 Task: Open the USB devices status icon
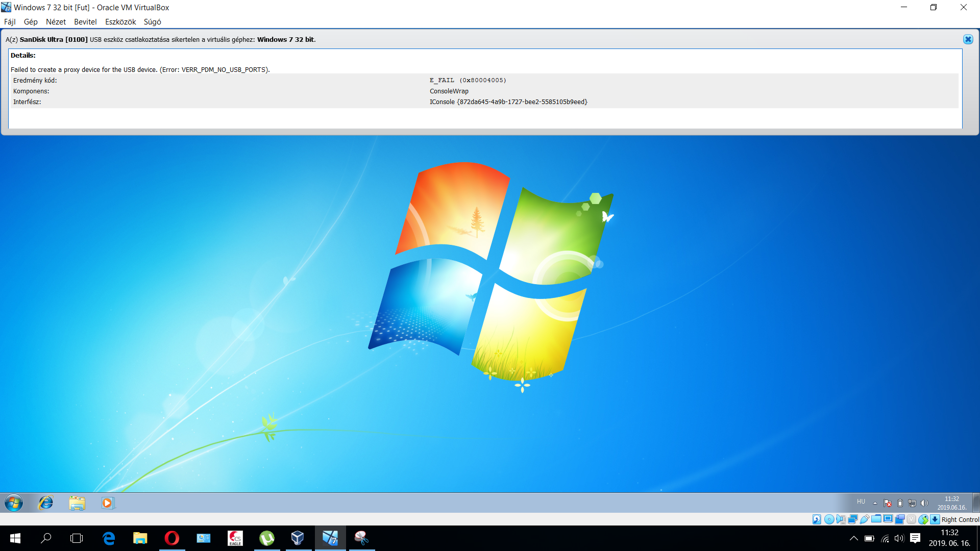865,519
